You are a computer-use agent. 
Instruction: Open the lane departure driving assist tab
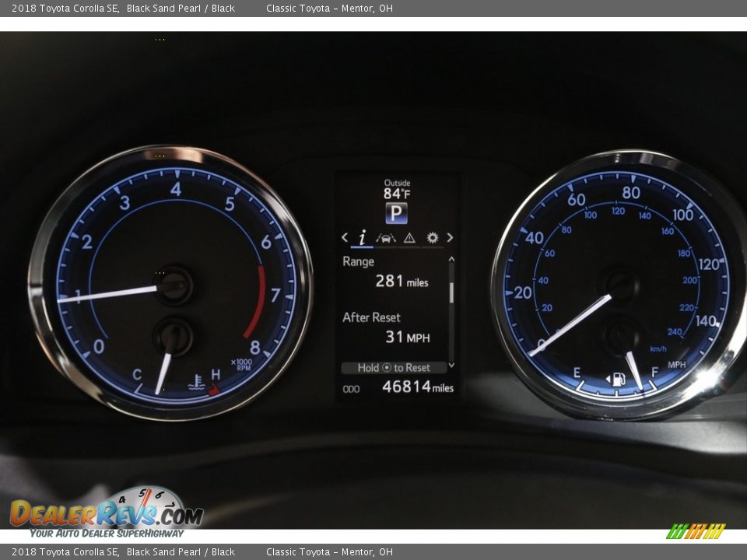pos(386,238)
